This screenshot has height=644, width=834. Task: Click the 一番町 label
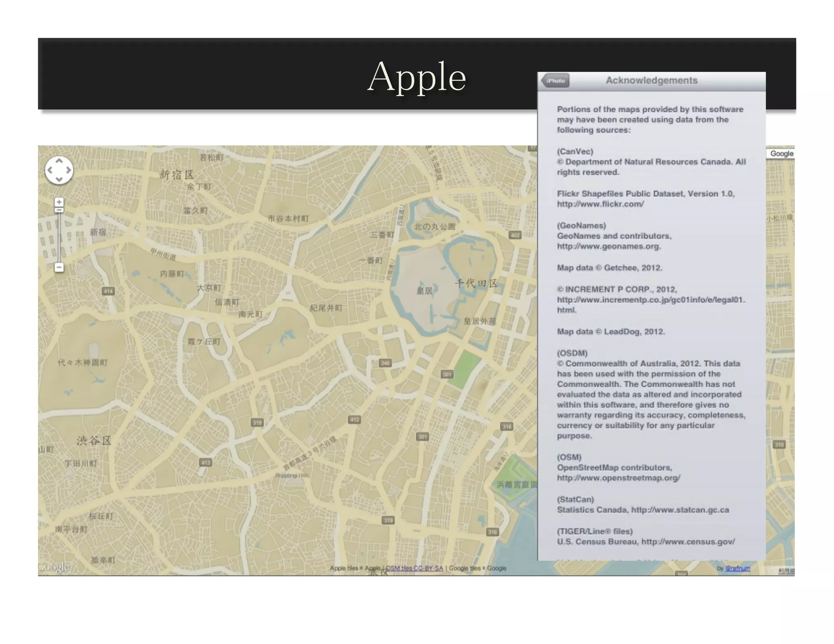tap(371, 261)
